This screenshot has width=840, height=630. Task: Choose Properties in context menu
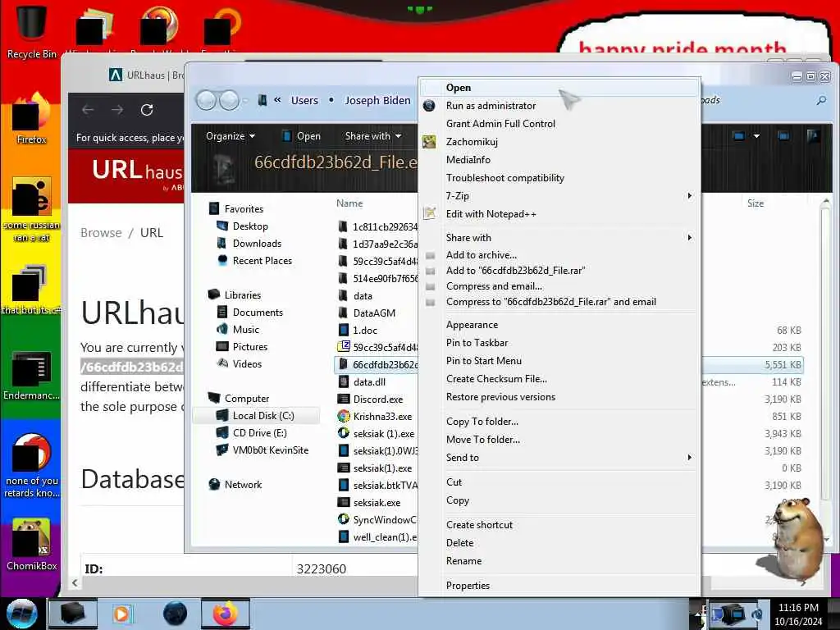pos(559,586)
